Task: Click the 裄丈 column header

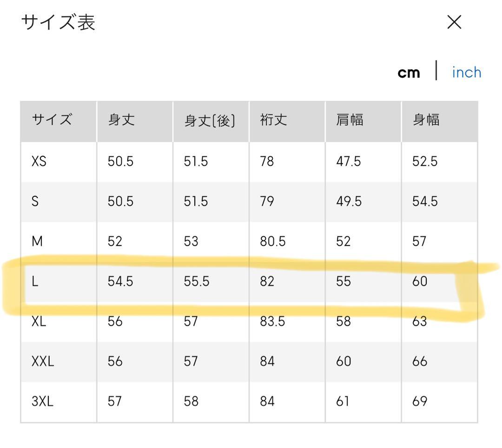Action: click(273, 120)
